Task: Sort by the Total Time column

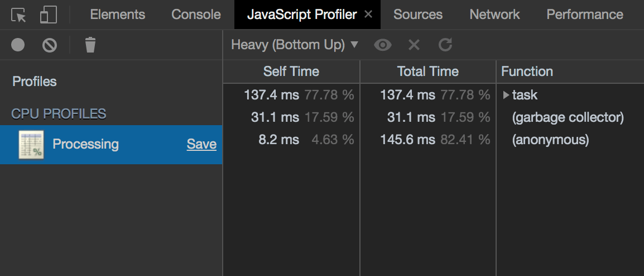Action: point(428,72)
